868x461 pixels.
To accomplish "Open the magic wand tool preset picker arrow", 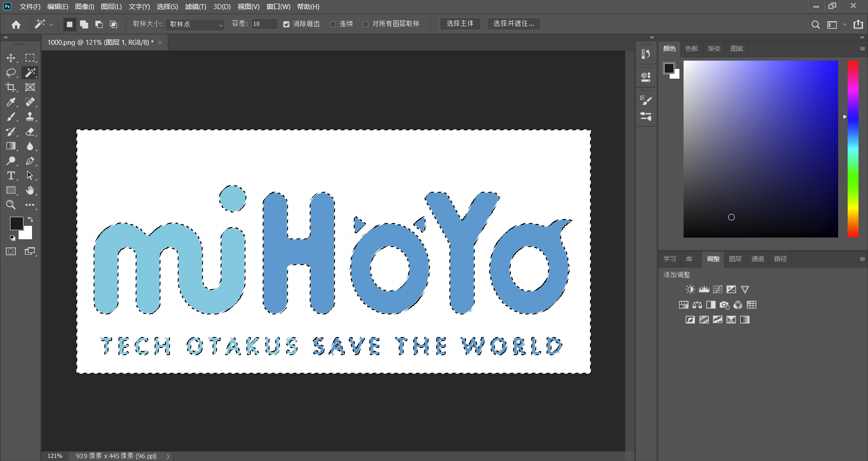I will (51, 25).
